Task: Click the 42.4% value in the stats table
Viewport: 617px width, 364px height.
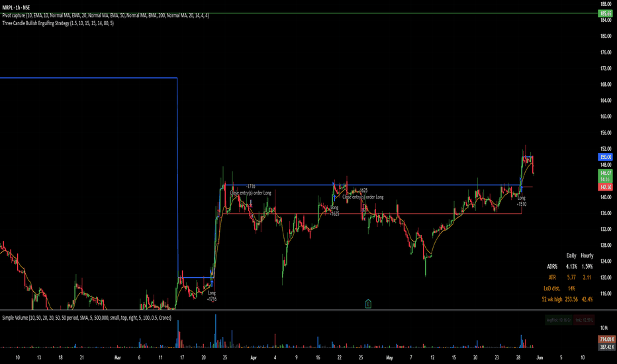Action: point(587,299)
